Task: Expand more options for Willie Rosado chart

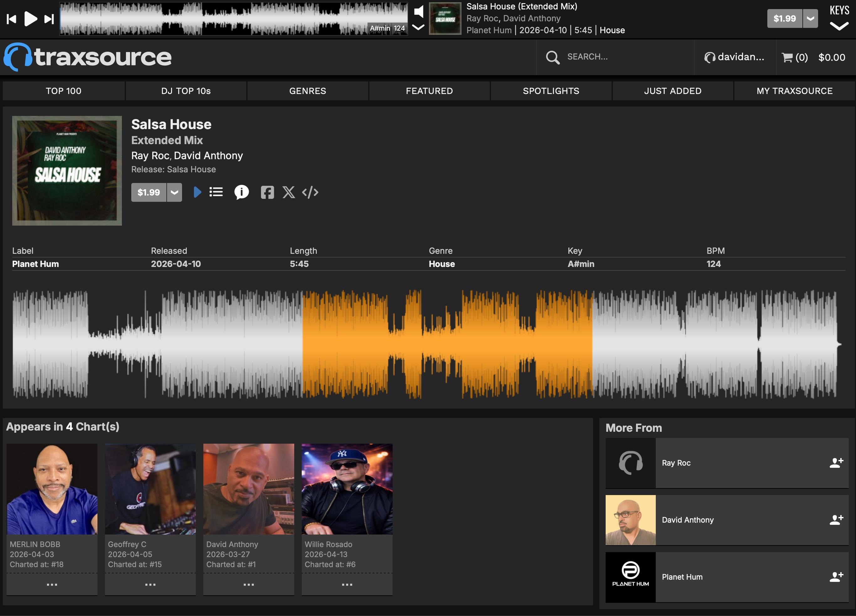Action: tap(347, 584)
